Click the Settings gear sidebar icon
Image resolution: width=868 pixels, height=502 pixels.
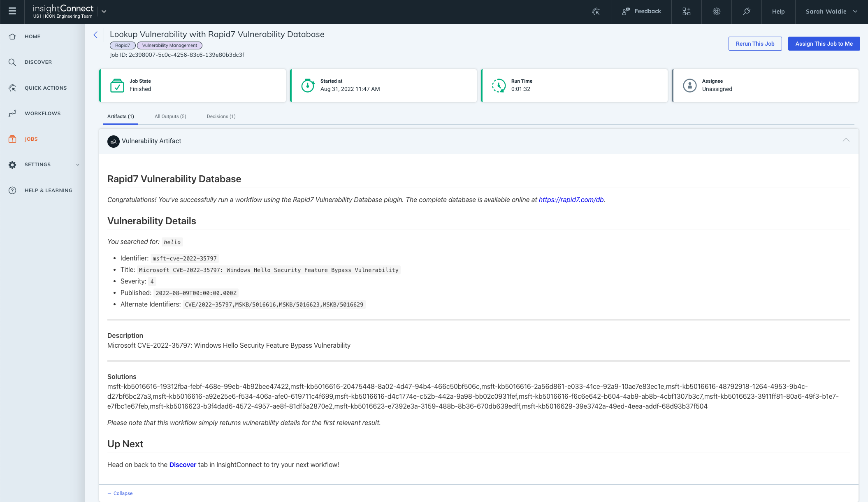click(x=12, y=165)
